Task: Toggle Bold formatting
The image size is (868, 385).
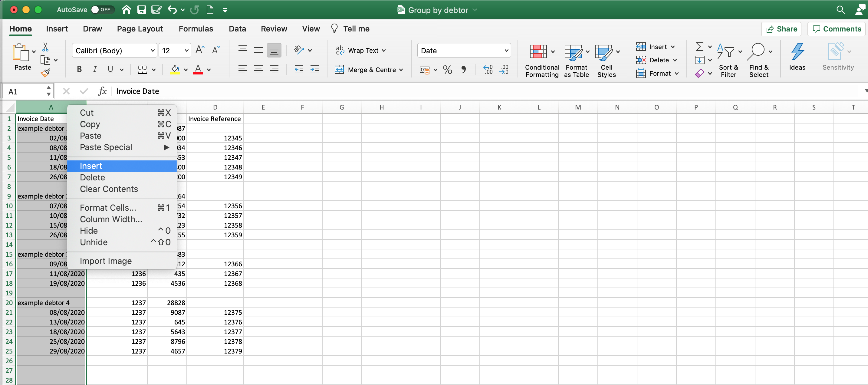Action: 79,69
